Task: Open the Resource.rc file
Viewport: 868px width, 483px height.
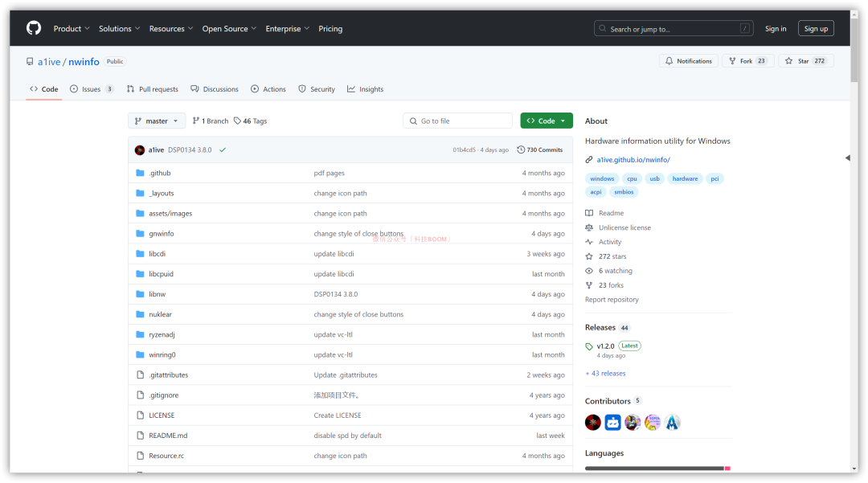Action: click(x=166, y=456)
